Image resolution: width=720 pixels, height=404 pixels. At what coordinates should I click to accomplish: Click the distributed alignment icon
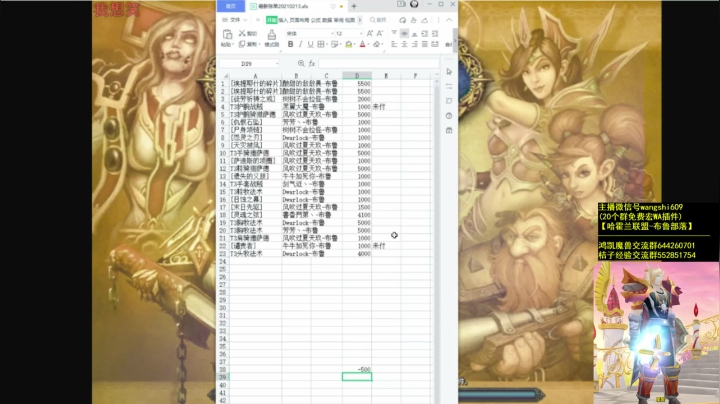click(434, 44)
